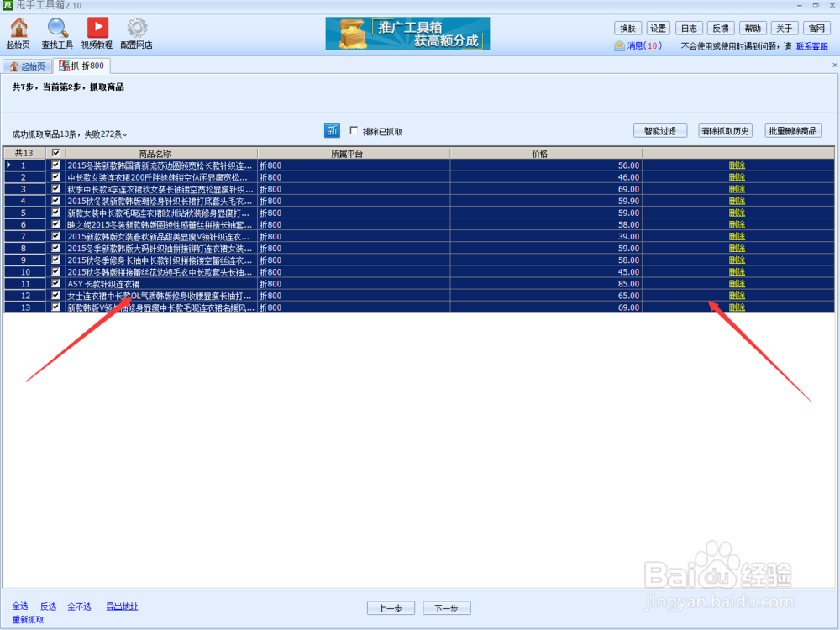Open the 联系客服 customer service link
Image resolution: width=840 pixels, height=630 pixels.
point(811,45)
